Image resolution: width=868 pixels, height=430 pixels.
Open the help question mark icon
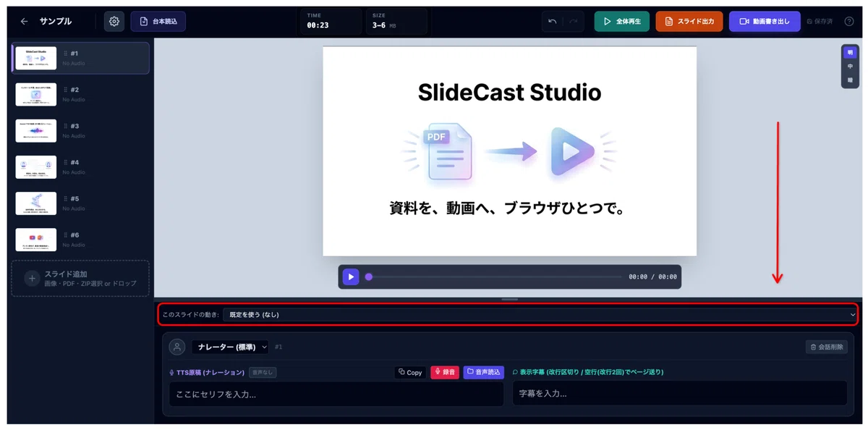pyautogui.click(x=849, y=22)
